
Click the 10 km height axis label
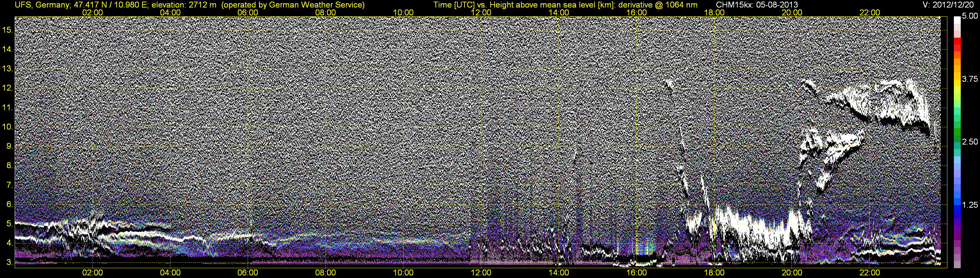8,127
